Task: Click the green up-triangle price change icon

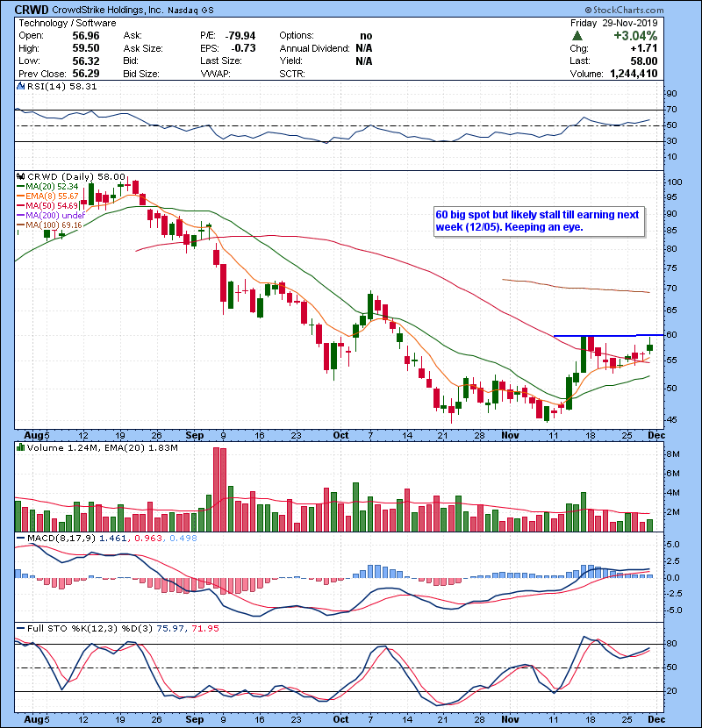Action: 577,35
